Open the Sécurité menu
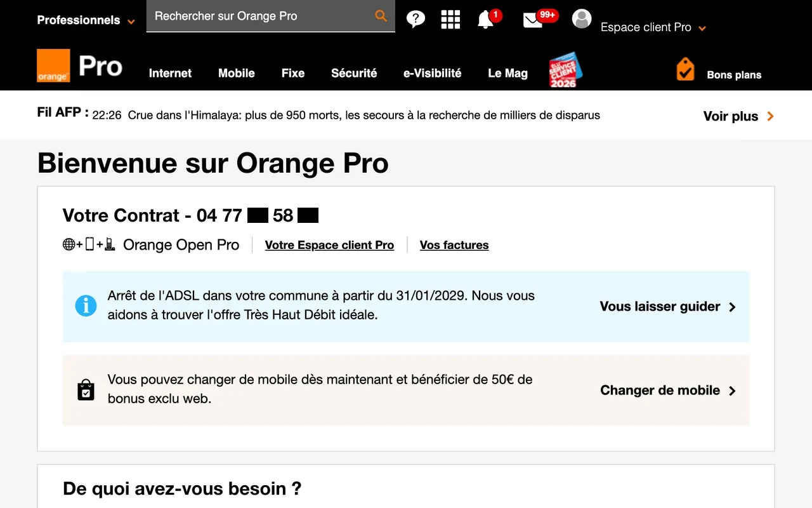 pos(354,73)
